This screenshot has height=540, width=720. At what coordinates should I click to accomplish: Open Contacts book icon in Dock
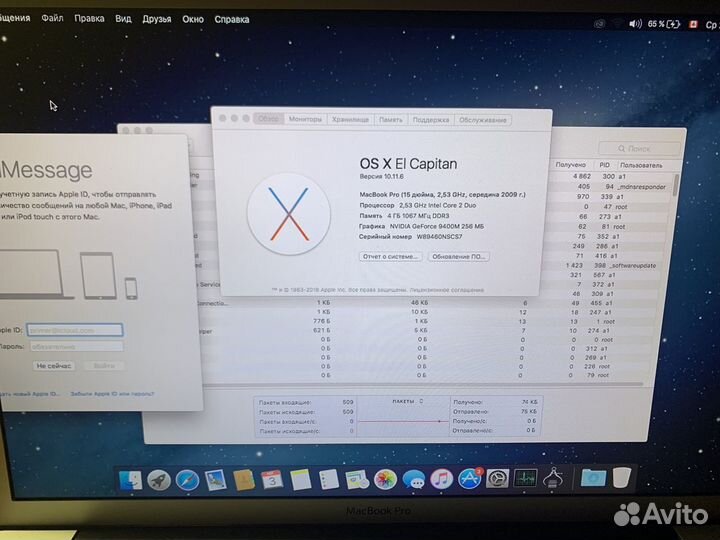tap(244, 480)
